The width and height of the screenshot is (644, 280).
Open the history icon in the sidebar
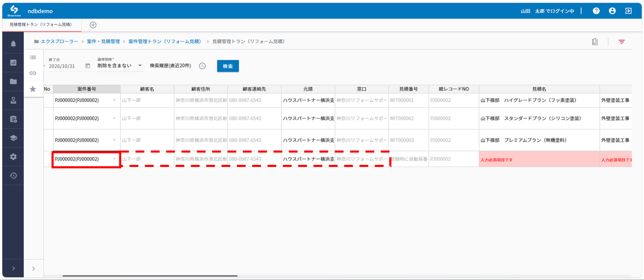click(13, 176)
